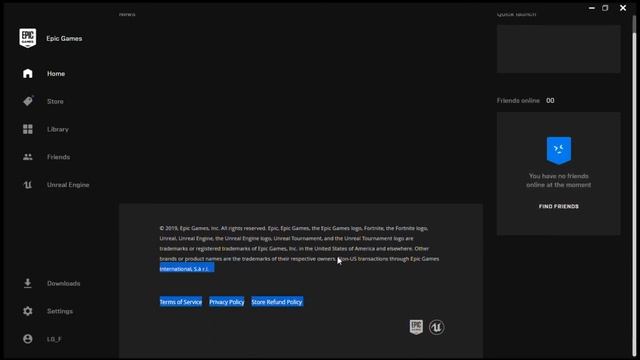Click the FIND FRIENDS button
This screenshot has width=640, height=360.
click(558, 207)
